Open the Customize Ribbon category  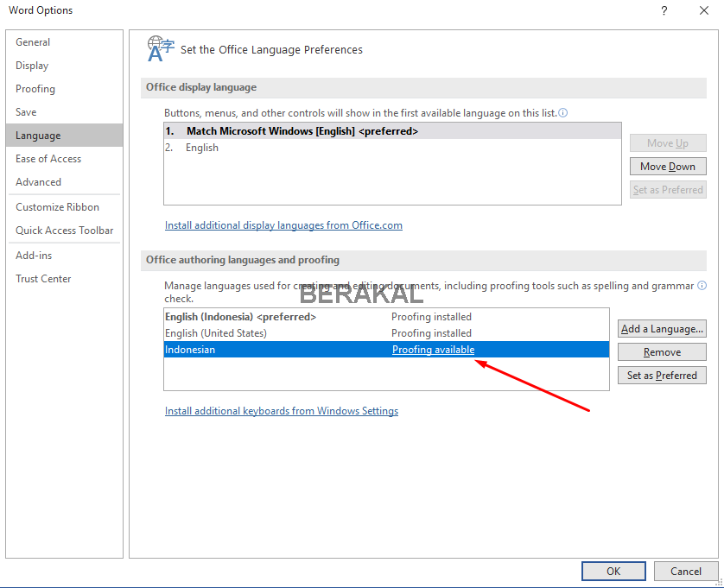(x=64, y=206)
